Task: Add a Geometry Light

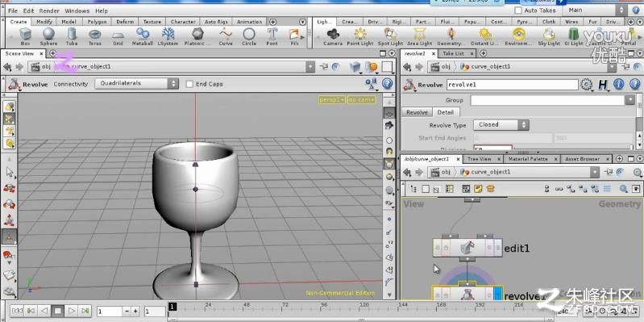Action: point(451,36)
